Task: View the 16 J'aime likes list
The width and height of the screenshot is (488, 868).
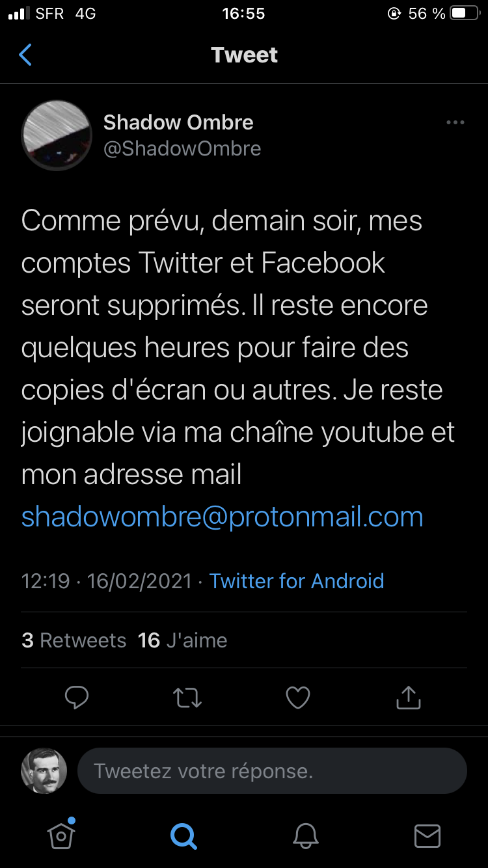Action: 183,640
